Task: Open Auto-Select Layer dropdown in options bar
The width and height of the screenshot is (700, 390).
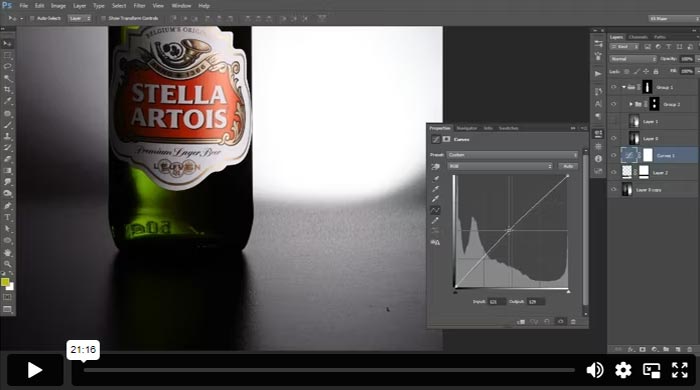Action: (80, 18)
